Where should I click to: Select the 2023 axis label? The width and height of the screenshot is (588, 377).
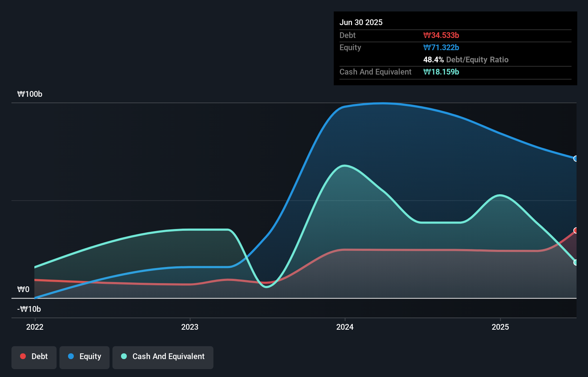tap(190, 326)
